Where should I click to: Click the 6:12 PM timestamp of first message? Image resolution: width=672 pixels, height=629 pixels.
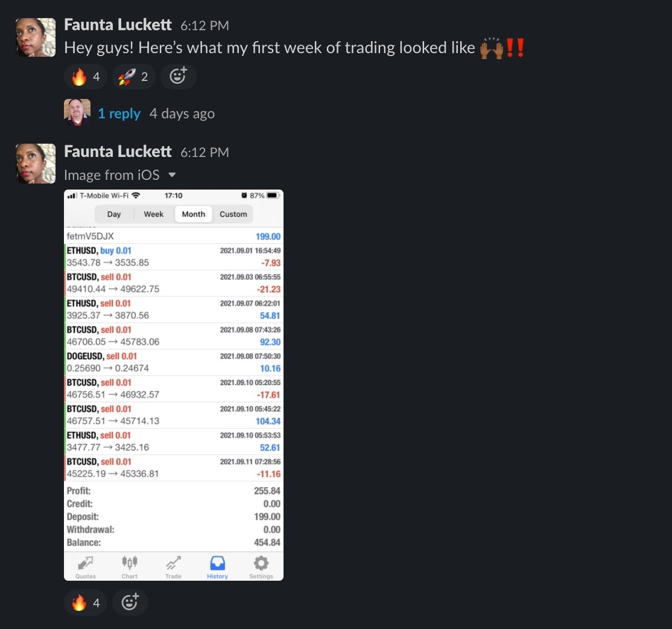[204, 26]
